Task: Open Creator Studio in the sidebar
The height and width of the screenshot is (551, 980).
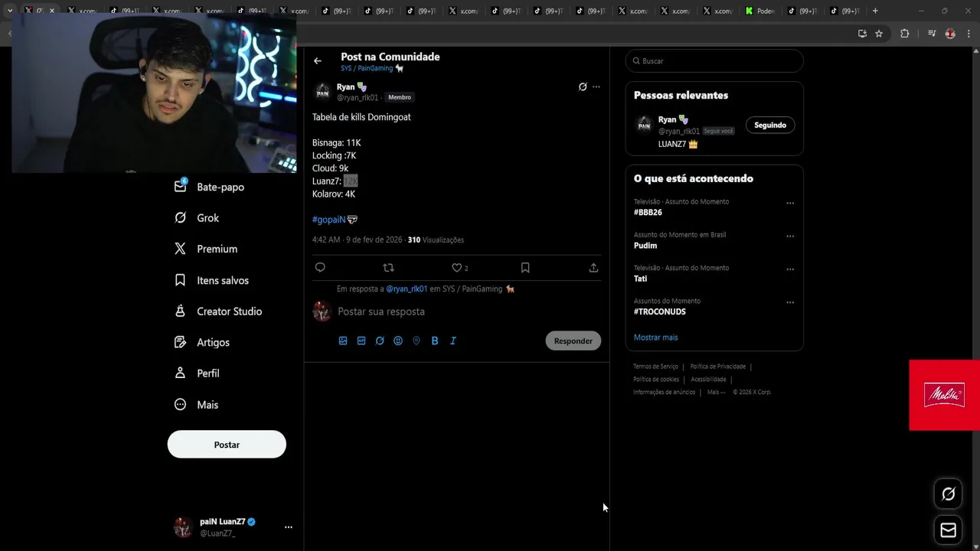Action: (x=218, y=311)
